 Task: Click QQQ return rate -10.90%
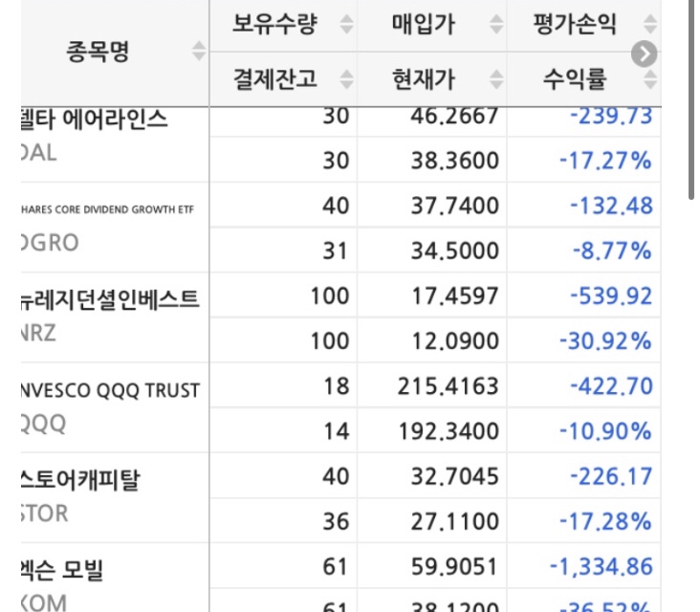[605, 431]
